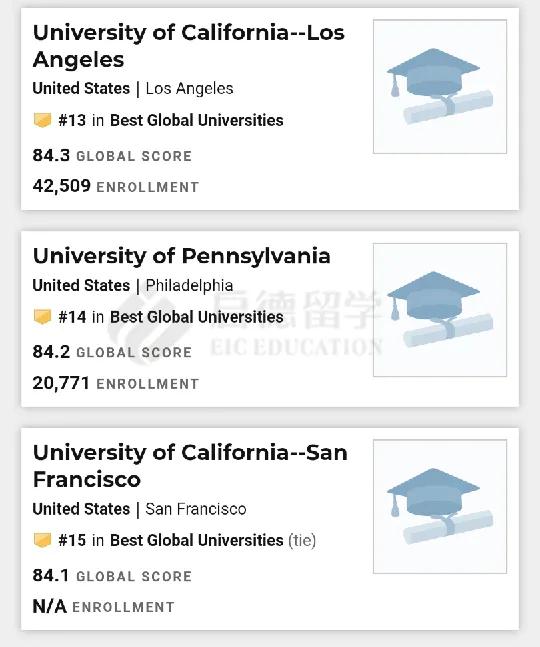This screenshot has width=540, height=647.
Task: Select the 84.1 Global Score text
Action: 112,576
